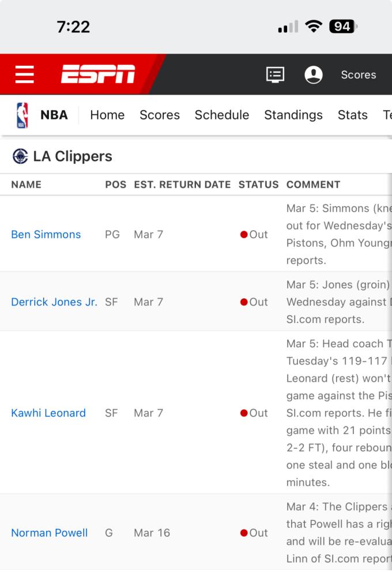Open the hamburger menu icon
392x577 pixels.
tap(25, 74)
